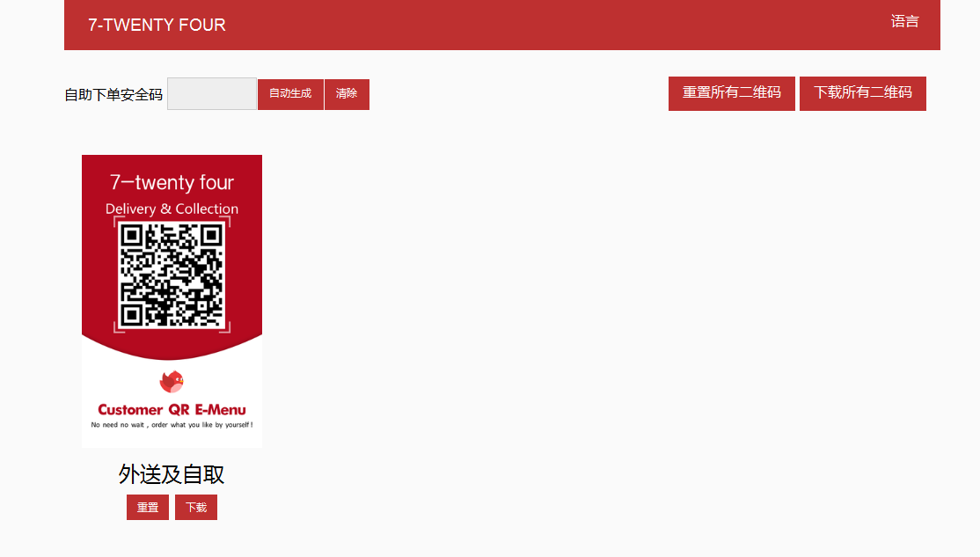This screenshot has width=980, height=557.
Task: Click the Customer QR E-Menu text
Action: pos(172,410)
